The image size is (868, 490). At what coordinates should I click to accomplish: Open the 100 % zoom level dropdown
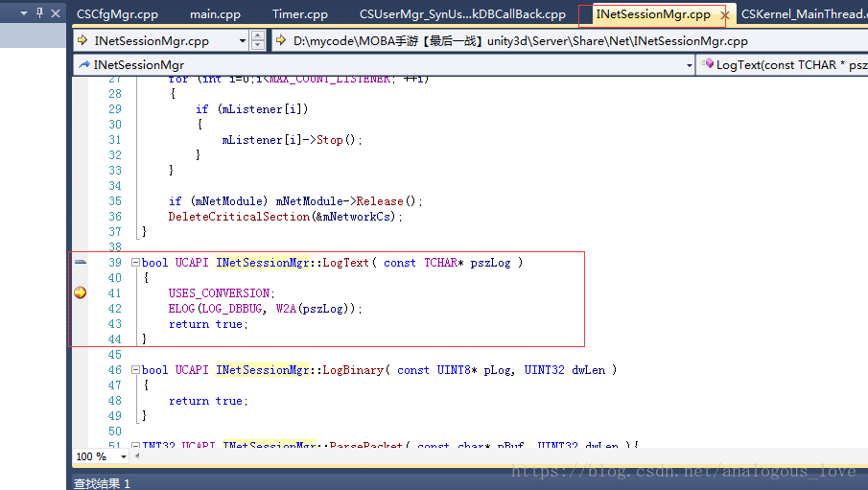click(124, 456)
